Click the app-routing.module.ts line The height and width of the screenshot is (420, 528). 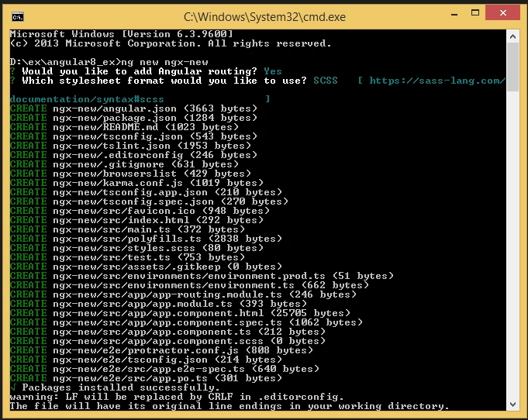pyautogui.click(x=183, y=294)
